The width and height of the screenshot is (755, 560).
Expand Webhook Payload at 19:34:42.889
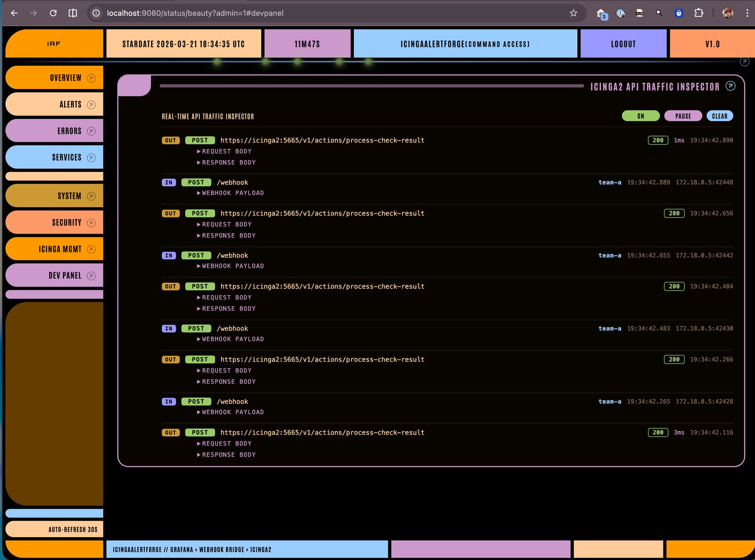click(232, 193)
